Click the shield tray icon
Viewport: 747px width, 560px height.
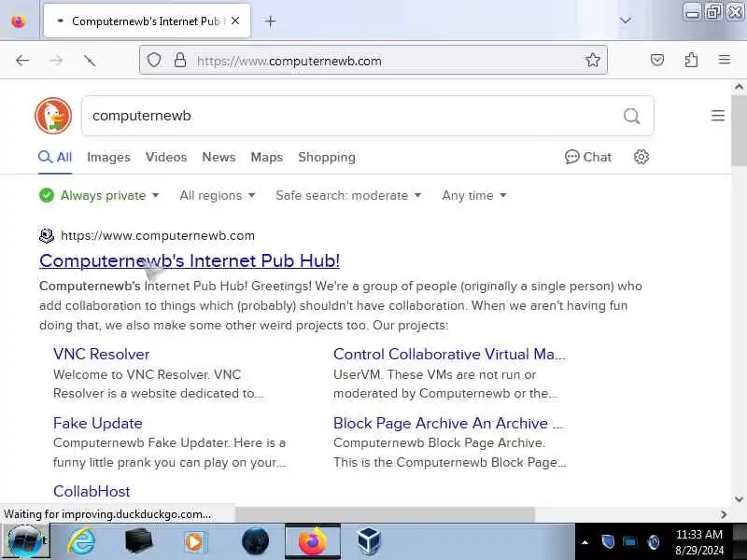pos(608,542)
